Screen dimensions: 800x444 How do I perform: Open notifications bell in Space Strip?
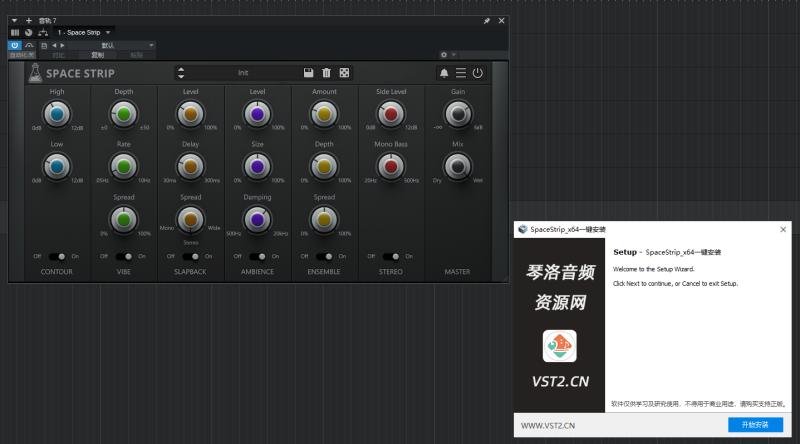coord(444,73)
